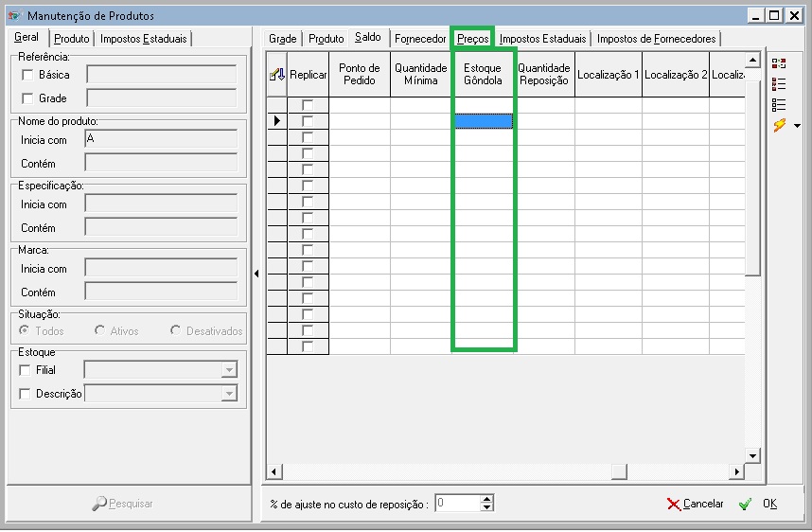
Task: Switch to Grade tab in right panel
Action: (283, 39)
